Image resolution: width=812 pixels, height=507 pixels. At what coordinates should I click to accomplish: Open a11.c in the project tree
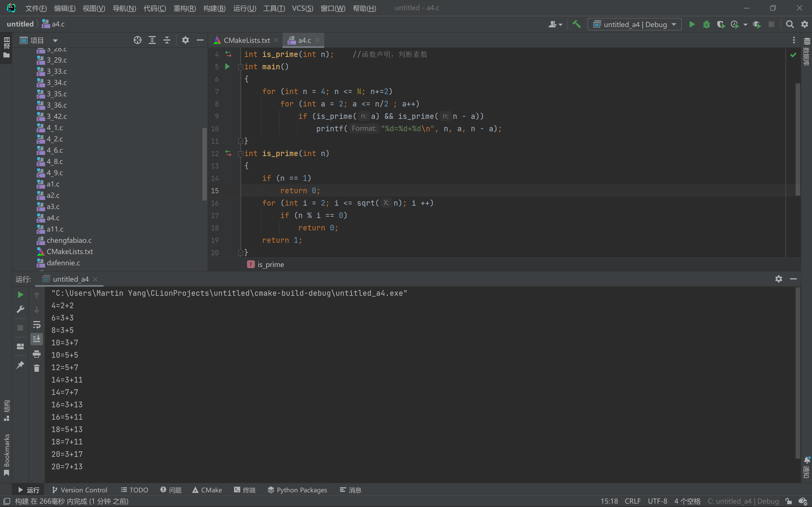(x=55, y=229)
